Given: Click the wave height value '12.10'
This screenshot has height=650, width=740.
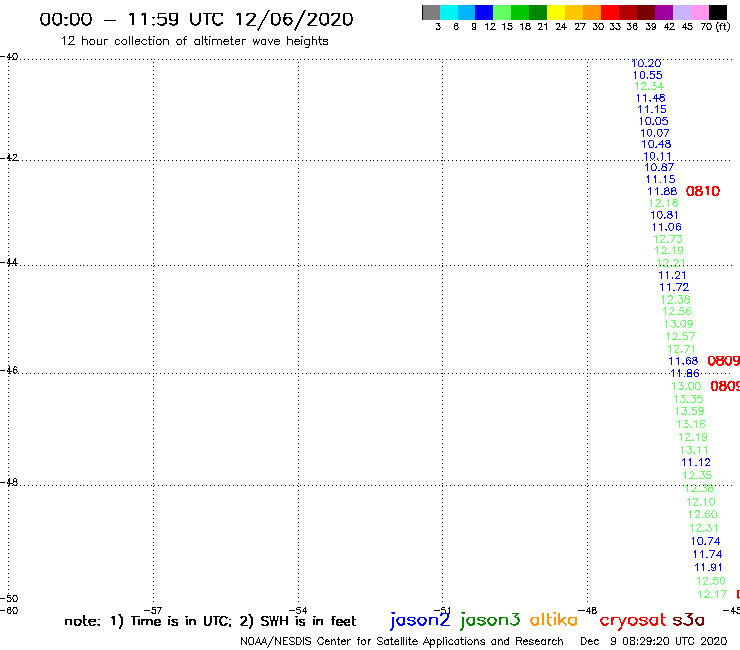Looking at the screenshot, I should point(700,502).
